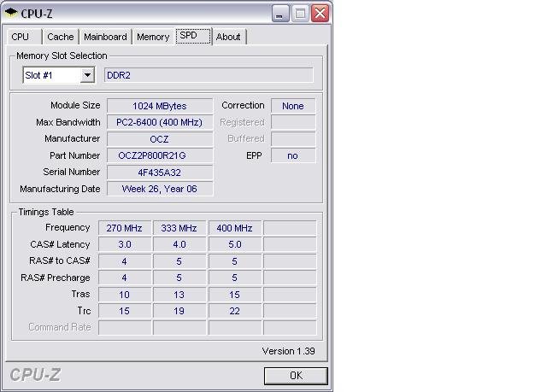Viewport: 547px width, 392px height.
Task: Click the Serial Number 4F435A32 field
Action: 159,173
